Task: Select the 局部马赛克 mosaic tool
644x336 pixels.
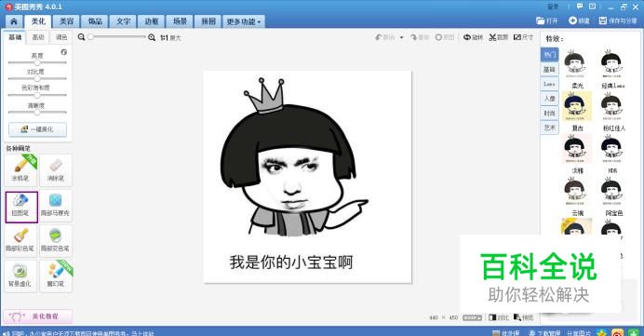Action: coord(56,206)
